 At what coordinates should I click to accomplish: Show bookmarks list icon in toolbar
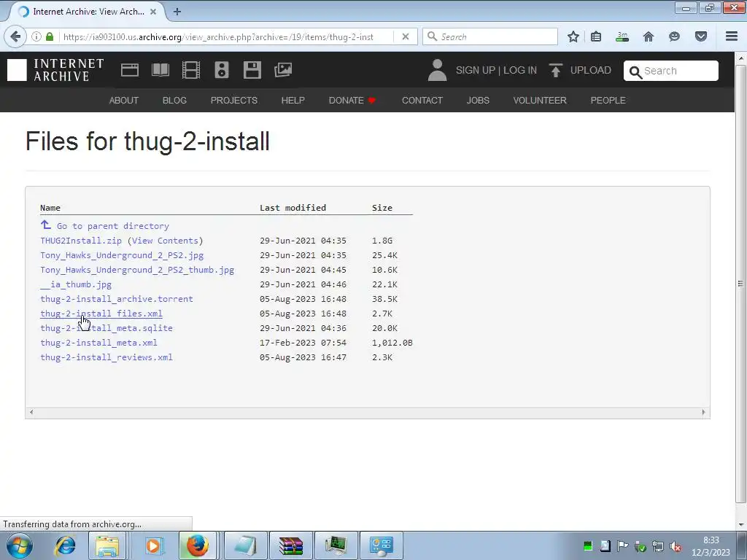coord(596,36)
